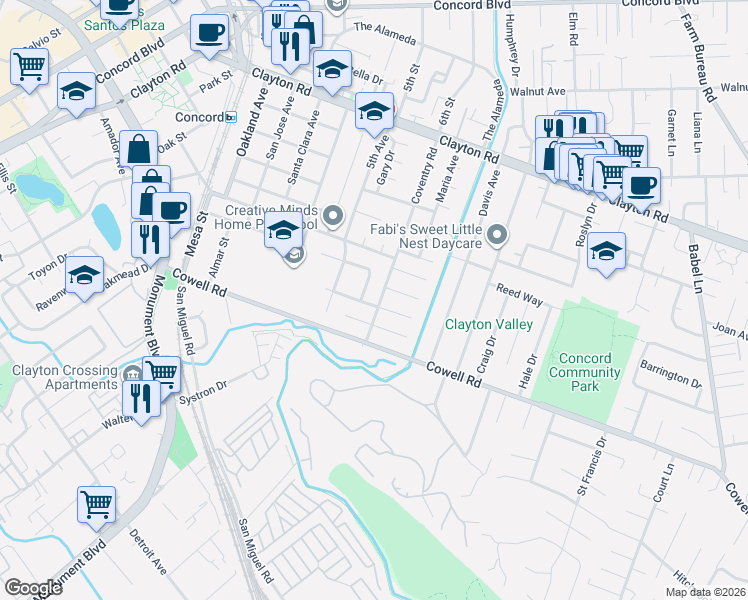Open Fabi's Sweet Little Nest Daycare location pin
Image resolution: width=748 pixels, height=600 pixels.
pos(498,236)
